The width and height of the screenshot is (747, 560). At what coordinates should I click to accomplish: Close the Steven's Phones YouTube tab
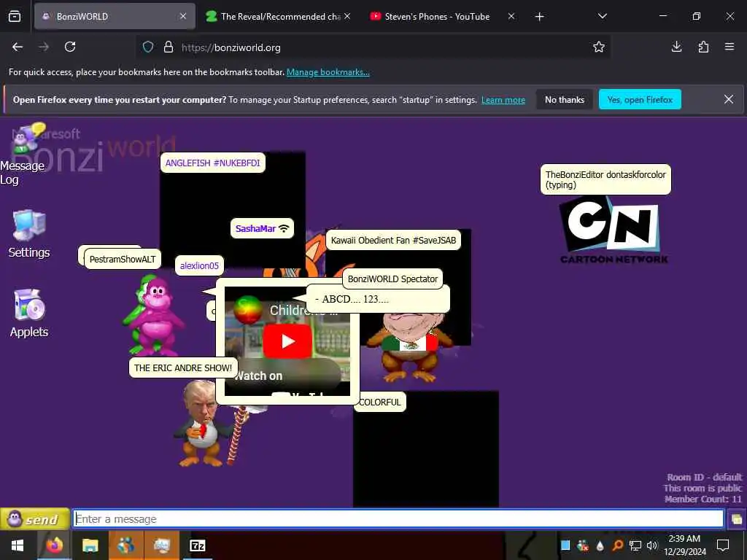tap(511, 16)
